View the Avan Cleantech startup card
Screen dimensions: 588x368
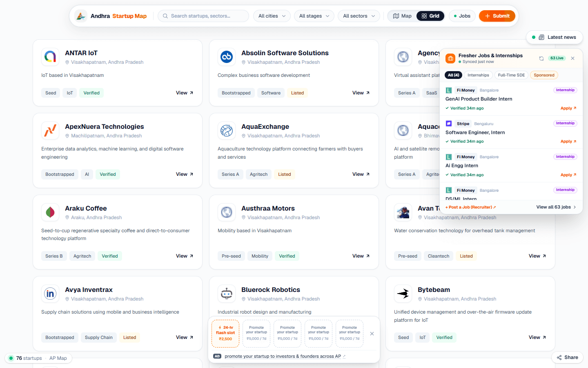[x=537, y=256]
